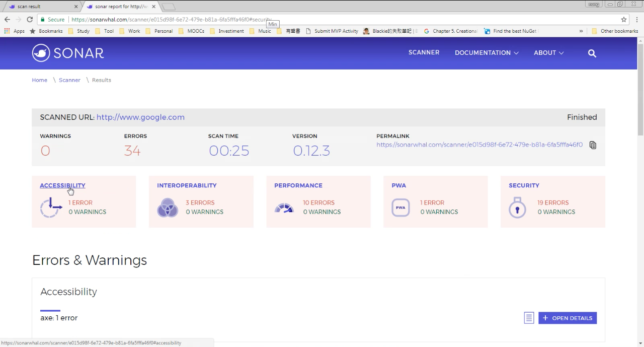Open the Work bookmarks folder
The height and width of the screenshot is (347, 644).
[x=129, y=31]
